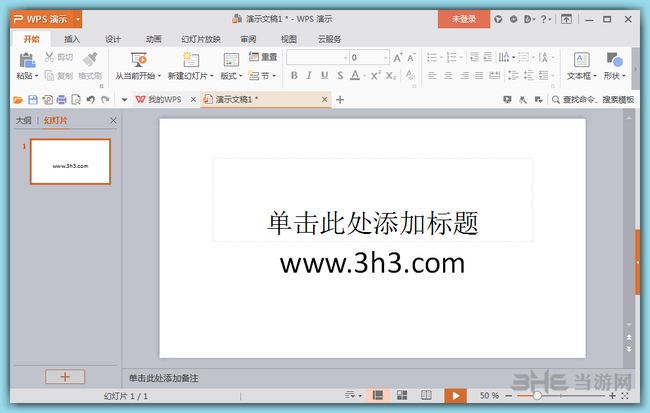Image resolution: width=650 pixels, height=413 pixels.
Task: Open the font size dropdown
Action: (386, 58)
